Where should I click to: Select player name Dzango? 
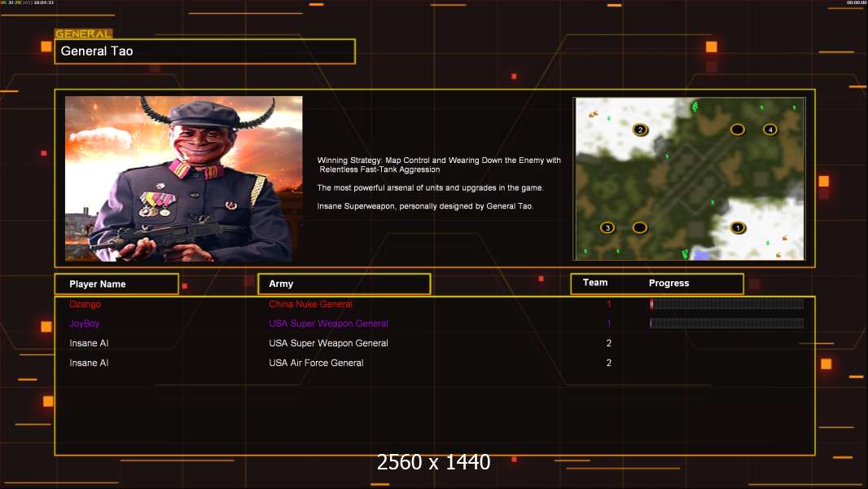(85, 304)
